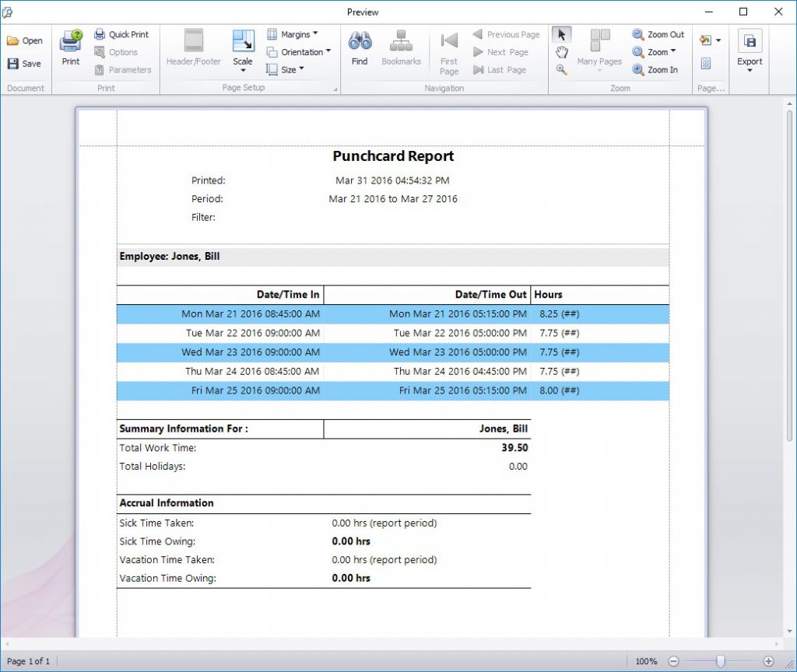The width and height of the screenshot is (797, 672).
Task: Click the Hours column header
Action: tap(548, 295)
